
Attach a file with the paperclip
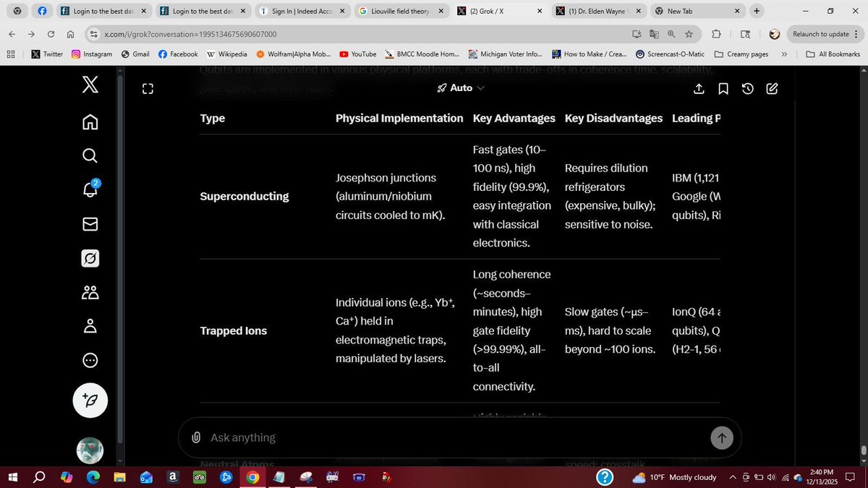(195, 437)
